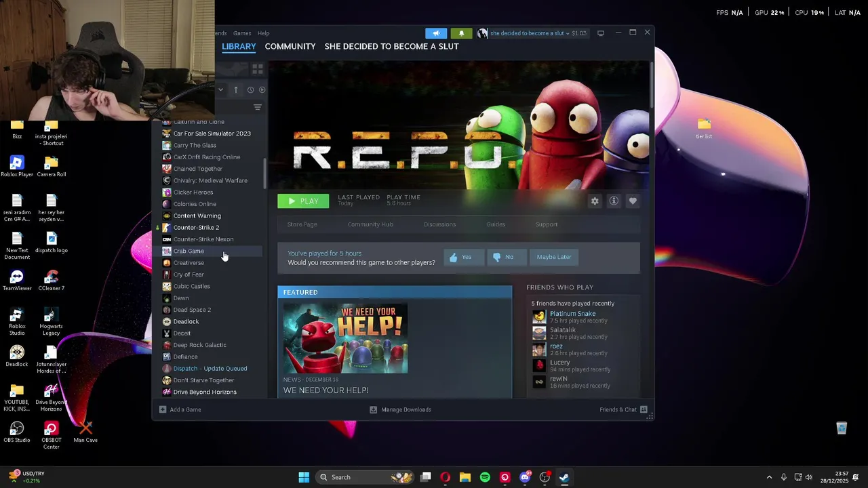This screenshot has width=868, height=488.
Task: Open Recycle Bin on desktop
Action: 842,428
